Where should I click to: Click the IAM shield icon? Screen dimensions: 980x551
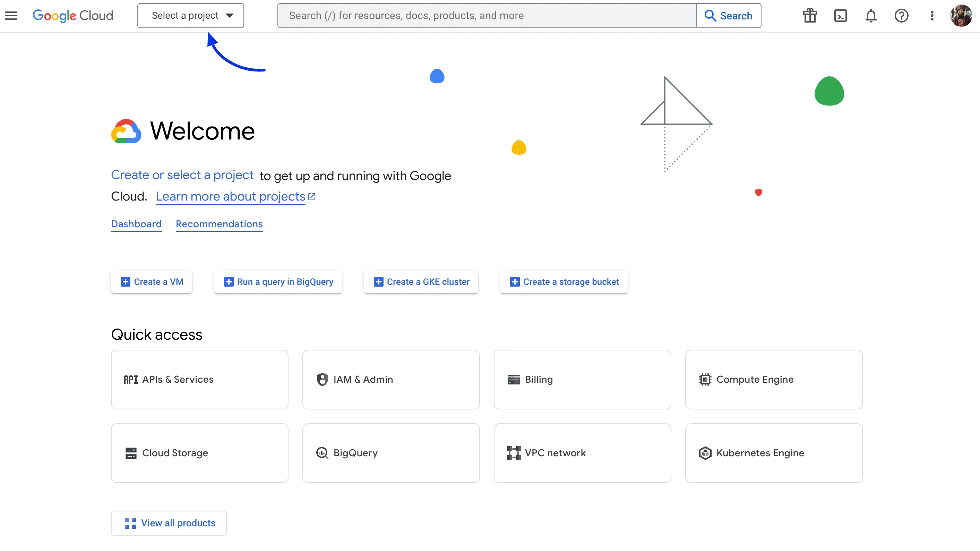pyautogui.click(x=322, y=380)
